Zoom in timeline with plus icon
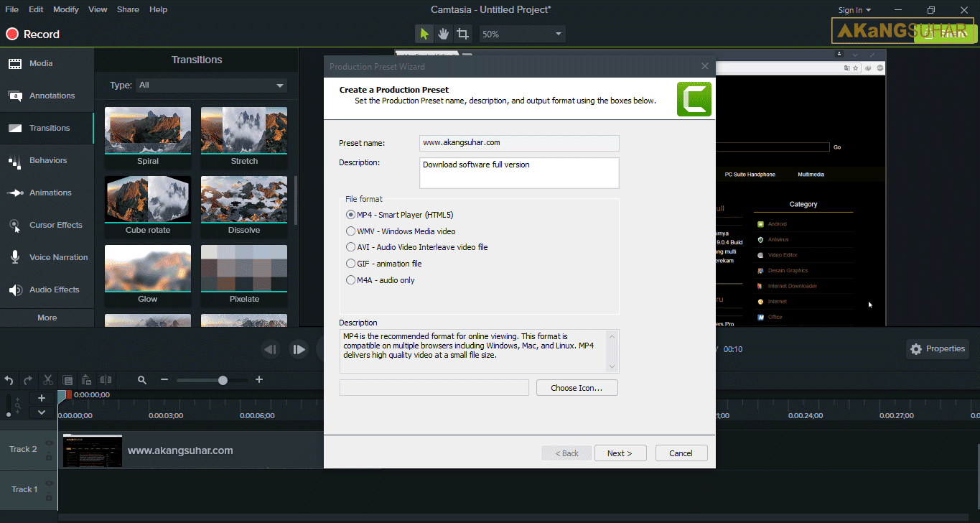Image resolution: width=980 pixels, height=523 pixels. pyautogui.click(x=259, y=380)
